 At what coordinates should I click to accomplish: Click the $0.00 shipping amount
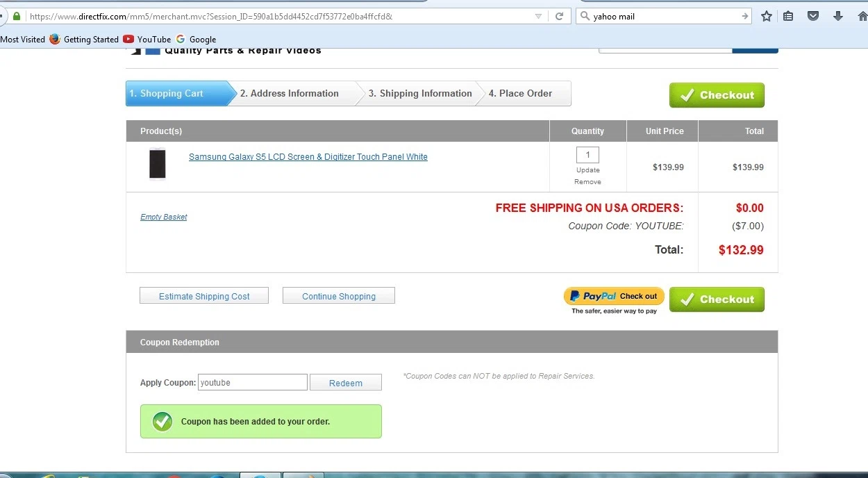pyautogui.click(x=750, y=208)
